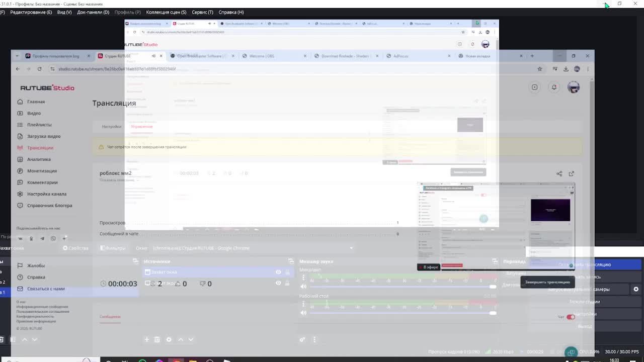The height and width of the screenshot is (362, 644).
Task: Bookmark this page with star icon
Action: pyautogui.click(x=540, y=69)
